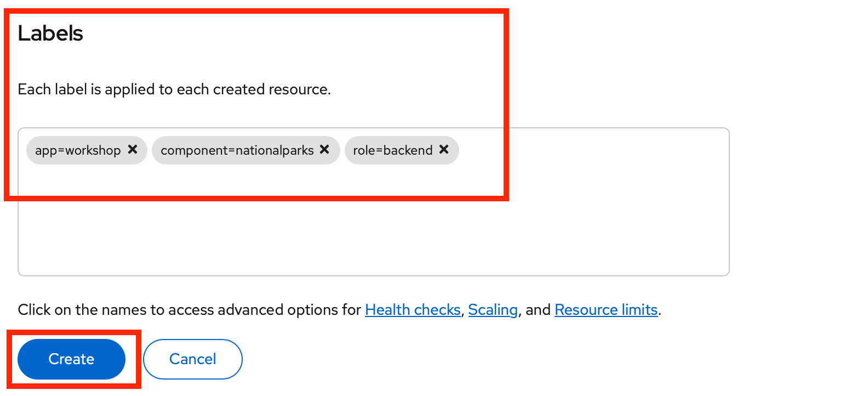
Task: Dismiss the nationalparks component chip
Action: [324, 150]
